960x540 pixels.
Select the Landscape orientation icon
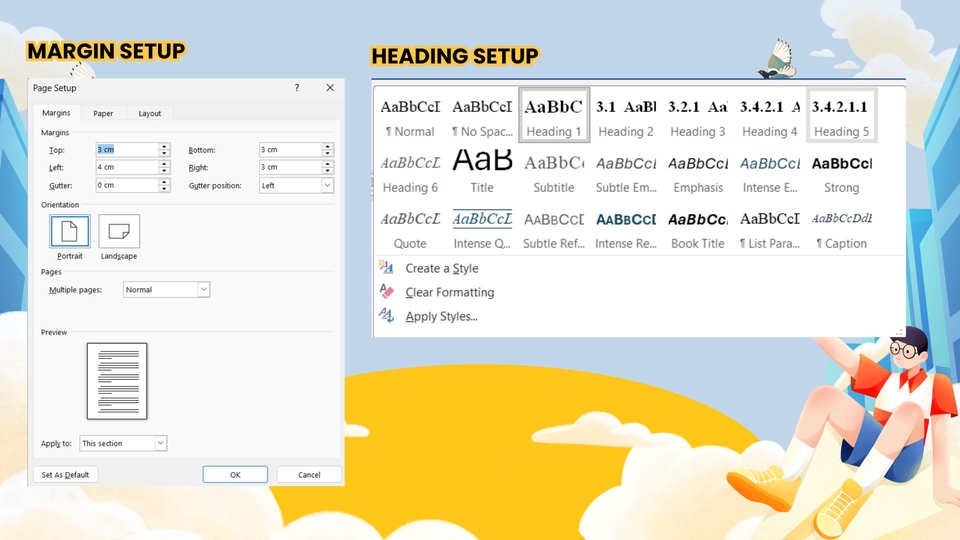(119, 232)
